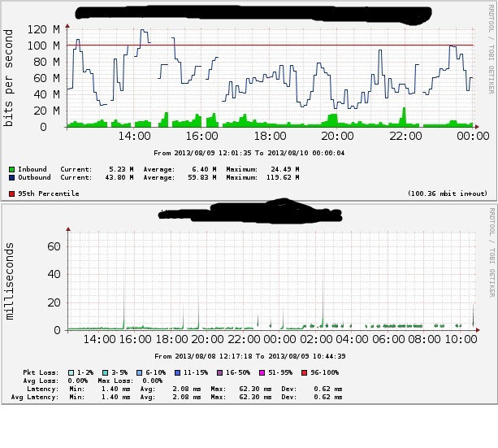Screen dimensions: 498x448
Task: Click the bits per second axis title
Action: pyautogui.click(x=8, y=78)
